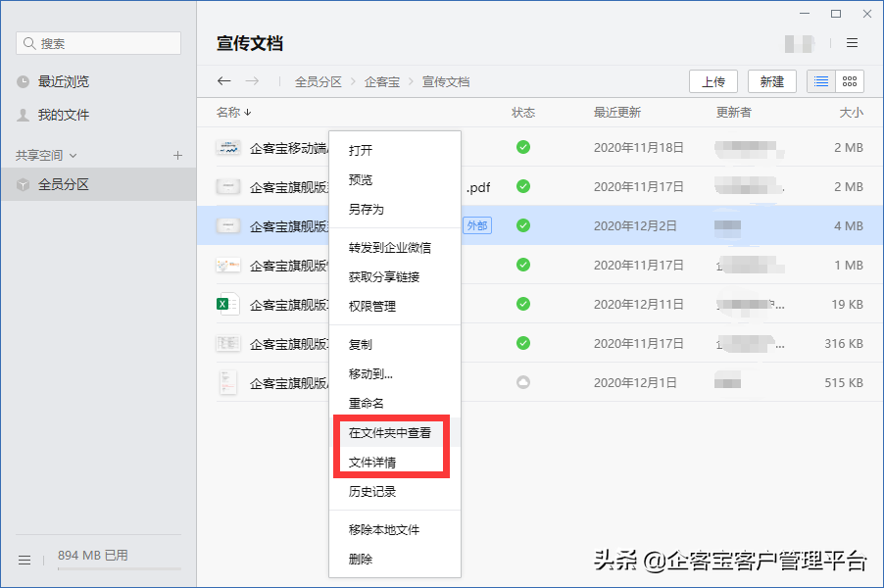Minimize the window
The image size is (884, 588).
point(805,14)
